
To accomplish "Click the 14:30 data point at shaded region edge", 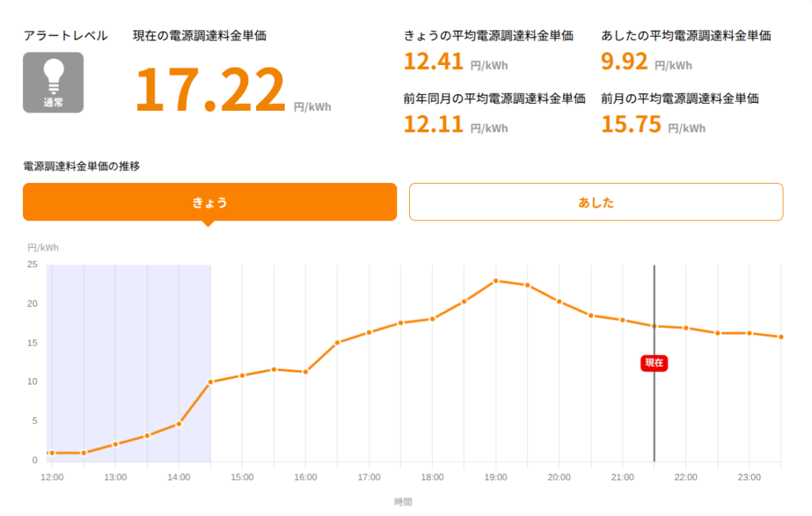I will pyautogui.click(x=210, y=382).
